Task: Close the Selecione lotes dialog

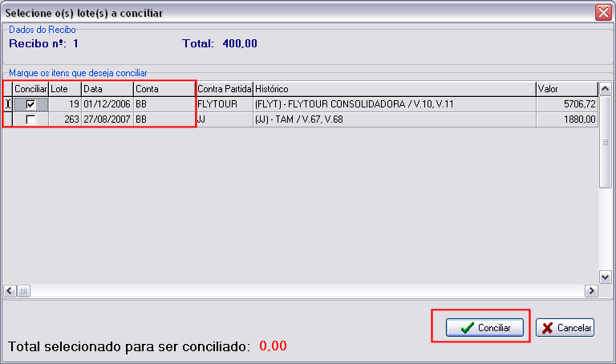Action: 603,13
